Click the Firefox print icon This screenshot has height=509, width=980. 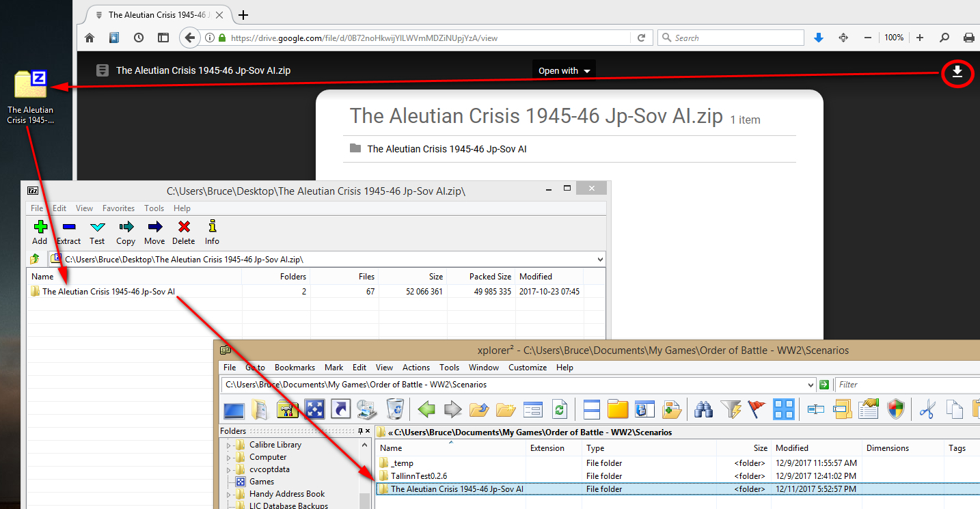point(968,38)
